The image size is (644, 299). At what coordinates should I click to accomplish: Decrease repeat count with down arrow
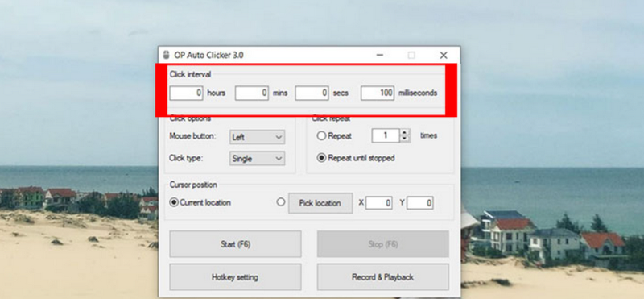pos(405,139)
